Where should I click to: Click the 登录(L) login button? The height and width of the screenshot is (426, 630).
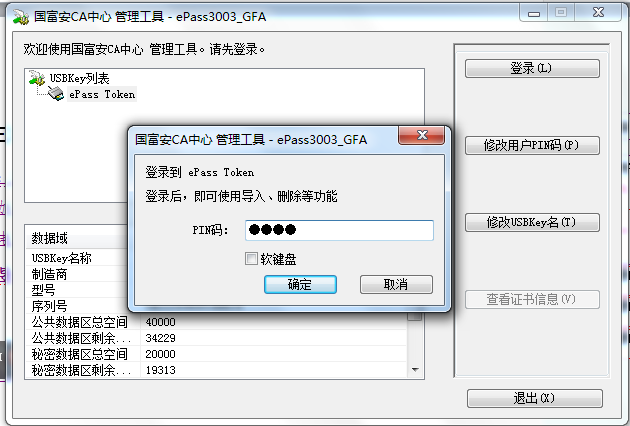pyautogui.click(x=532, y=68)
